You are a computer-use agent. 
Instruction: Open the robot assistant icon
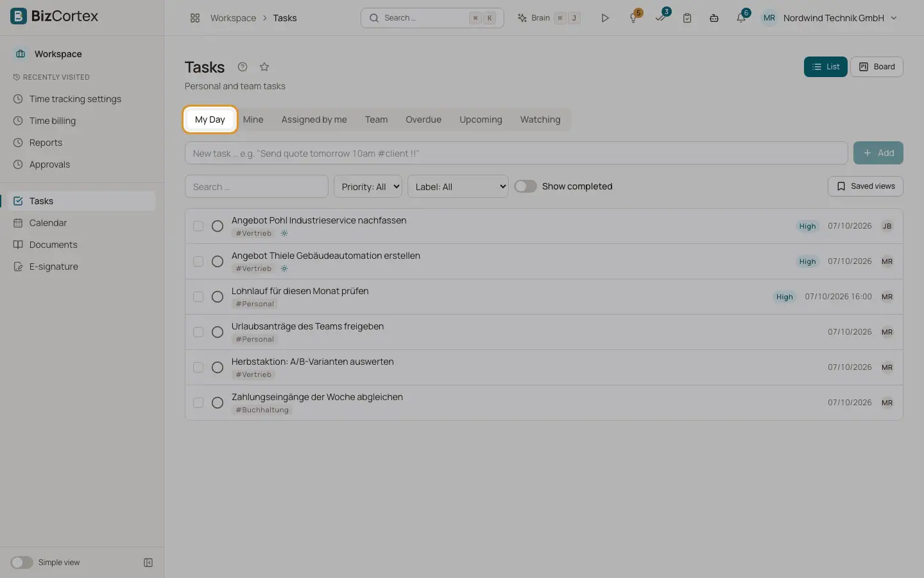714,18
